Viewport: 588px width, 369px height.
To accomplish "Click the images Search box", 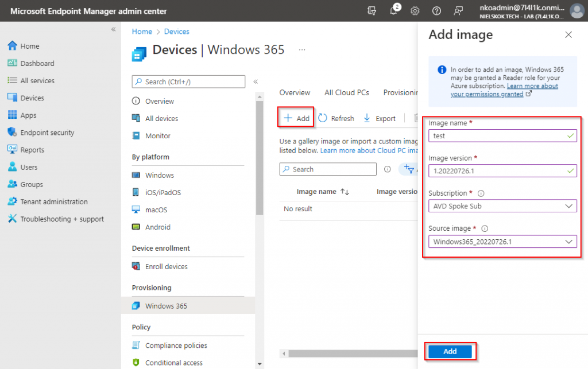I will click(328, 169).
